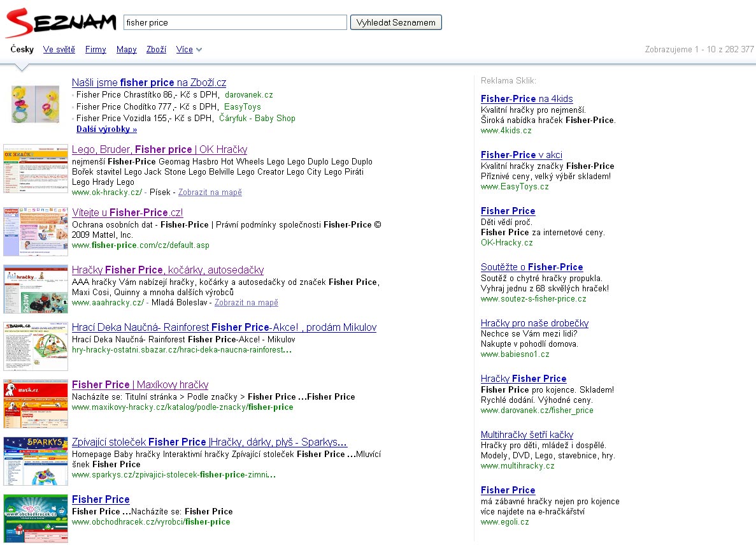This screenshot has height=545, width=756.
Task: Open ad 'Hračky pro naše drobečky'
Action: click(535, 323)
